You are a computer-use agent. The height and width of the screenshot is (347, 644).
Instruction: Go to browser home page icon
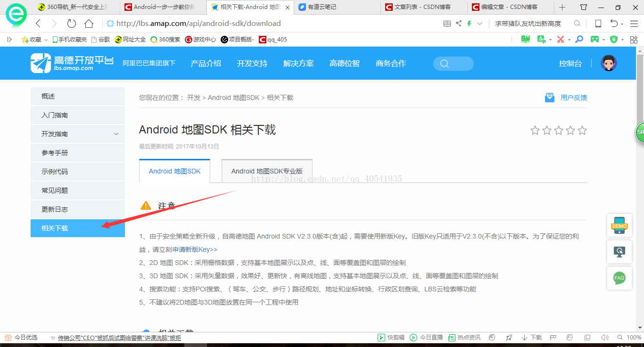coord(89,24)
